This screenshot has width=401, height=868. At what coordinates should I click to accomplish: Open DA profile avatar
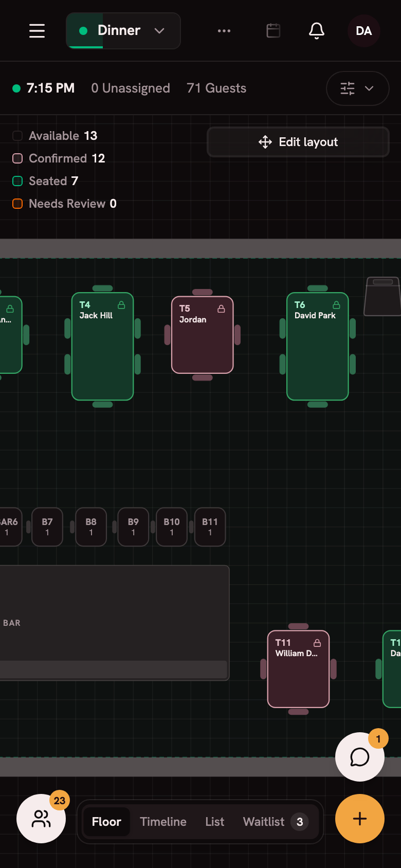tap(364, 31)
